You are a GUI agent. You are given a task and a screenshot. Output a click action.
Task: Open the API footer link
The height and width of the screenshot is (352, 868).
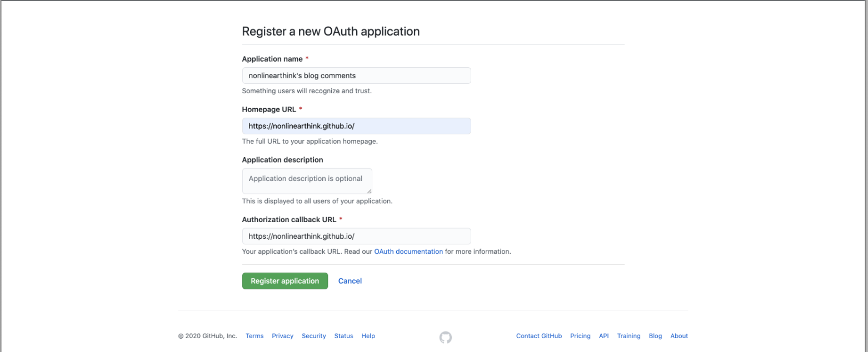coord(603,336)
